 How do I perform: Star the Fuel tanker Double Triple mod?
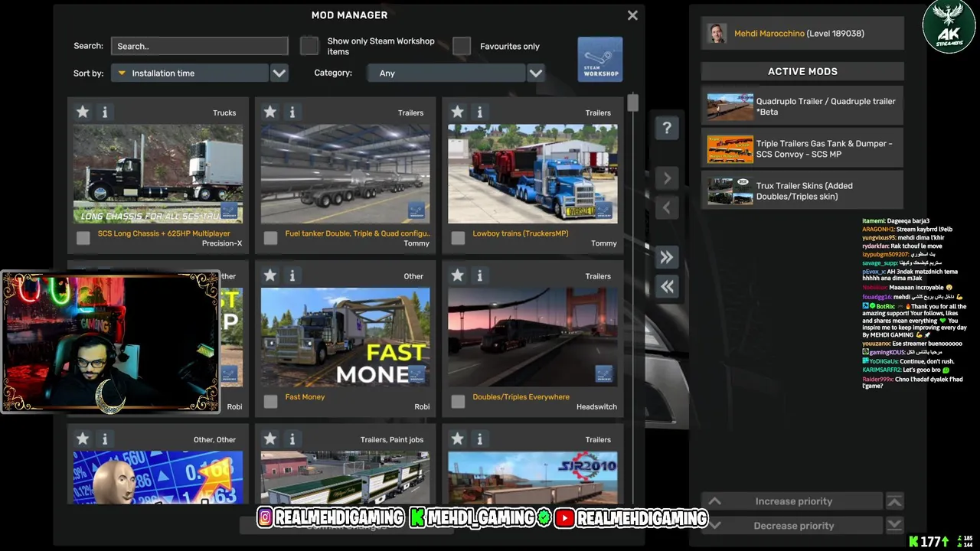click(270, 112)
